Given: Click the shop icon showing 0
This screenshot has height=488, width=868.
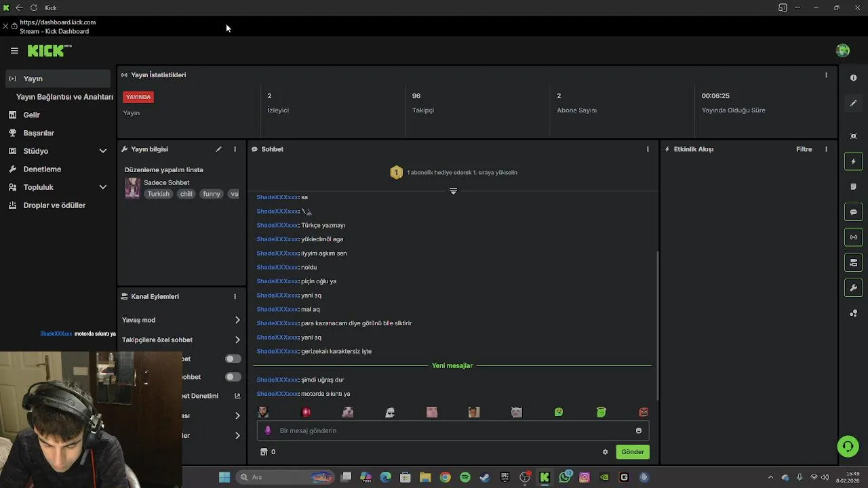Looking at the screenshot, I should (x=264, y=452).
